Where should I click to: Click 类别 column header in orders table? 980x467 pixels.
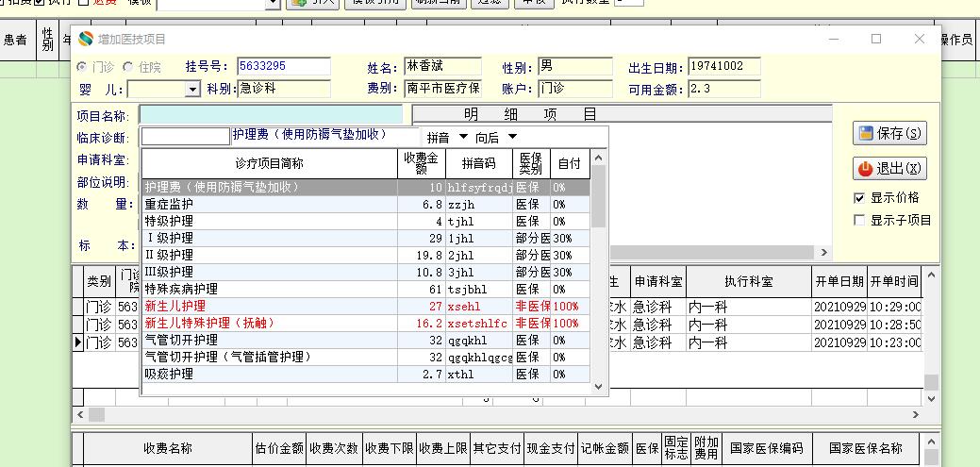[x=99, y=282]
